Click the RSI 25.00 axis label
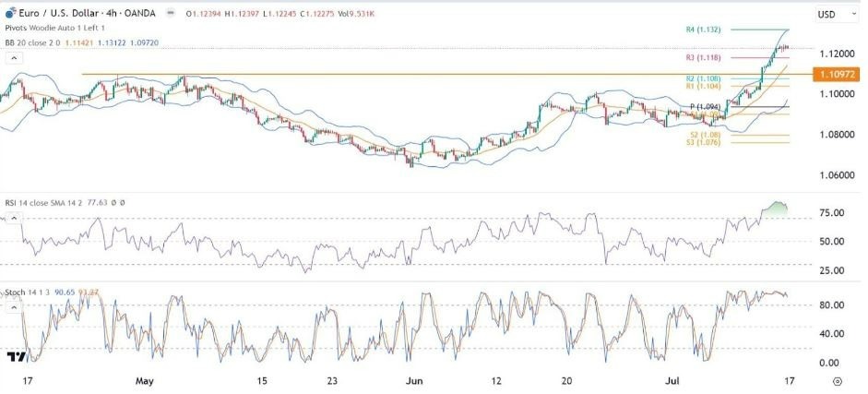868x394 pixels. [x=833, y=270]
